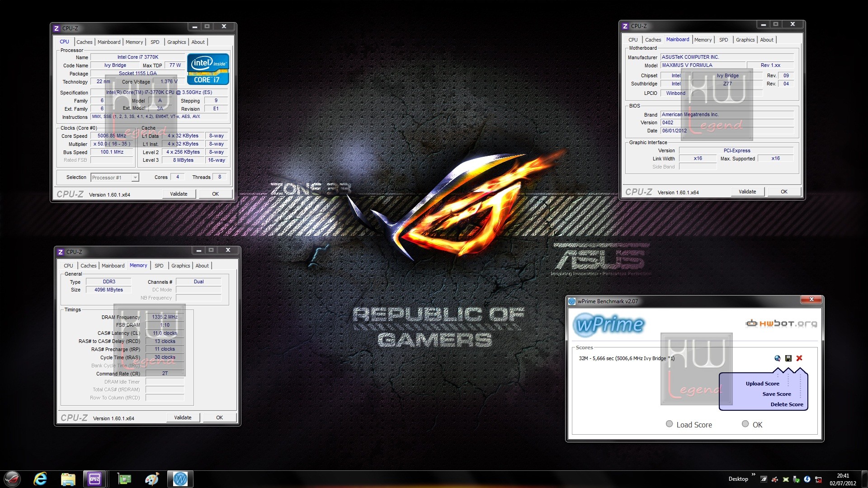The image size is (868, 488).
Task: Click the Core Speed value 5006.85 MHz
Action: [112, 136]
